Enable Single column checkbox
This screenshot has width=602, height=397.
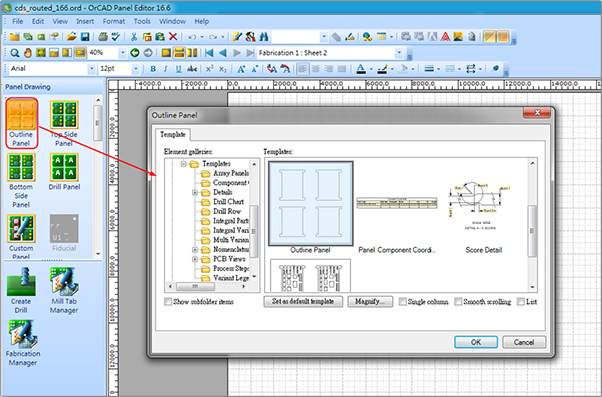tap(403, 302)
